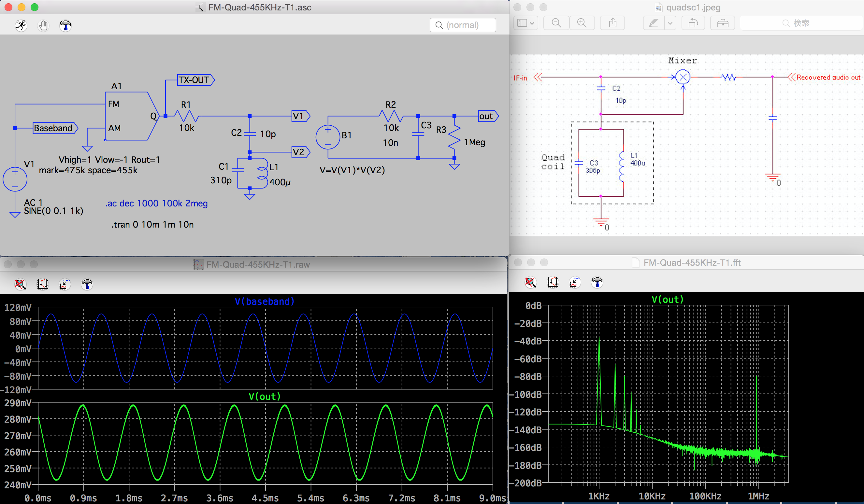Click the Run simulation running-man icon
This screenshot has width=864, height=504.
(21, 25)
